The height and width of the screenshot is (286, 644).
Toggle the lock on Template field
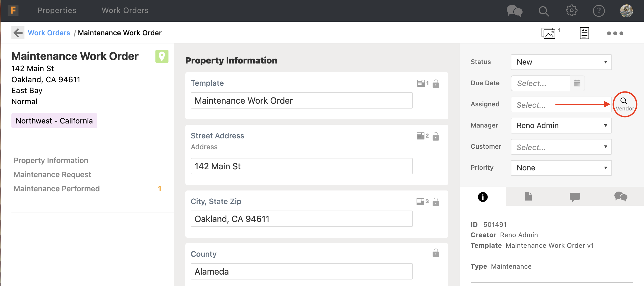pos(436,84)
